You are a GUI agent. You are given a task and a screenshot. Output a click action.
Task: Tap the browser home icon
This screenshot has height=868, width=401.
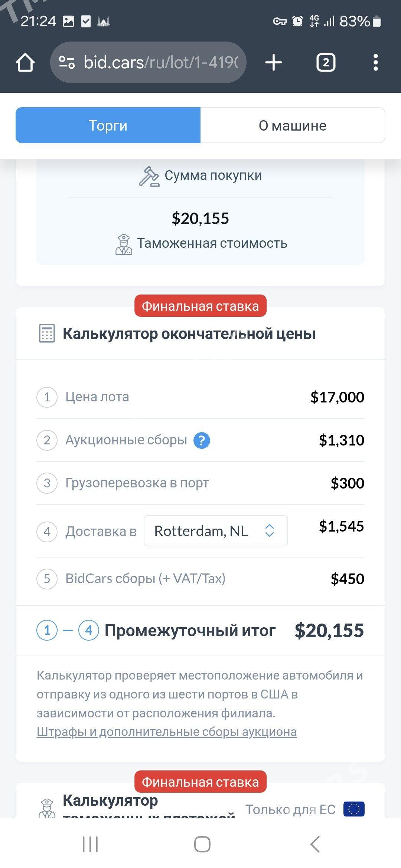tap(25, 62)
